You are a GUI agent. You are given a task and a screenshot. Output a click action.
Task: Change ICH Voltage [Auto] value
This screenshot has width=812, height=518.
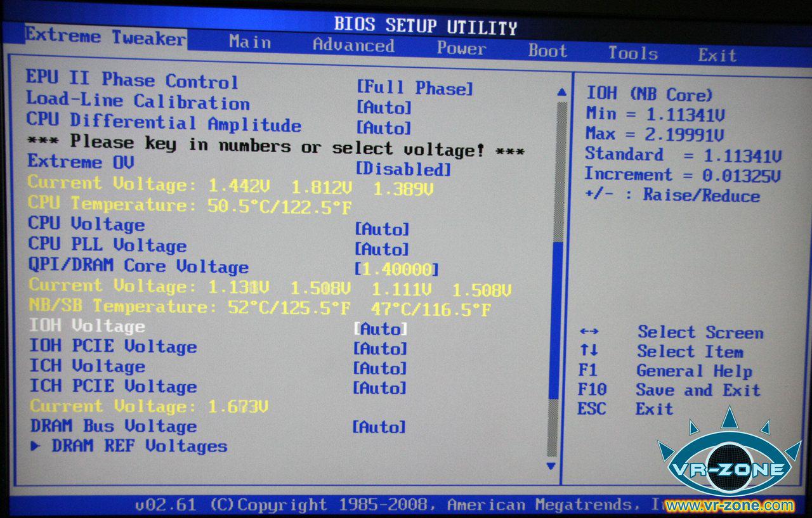tap(380, 368)
